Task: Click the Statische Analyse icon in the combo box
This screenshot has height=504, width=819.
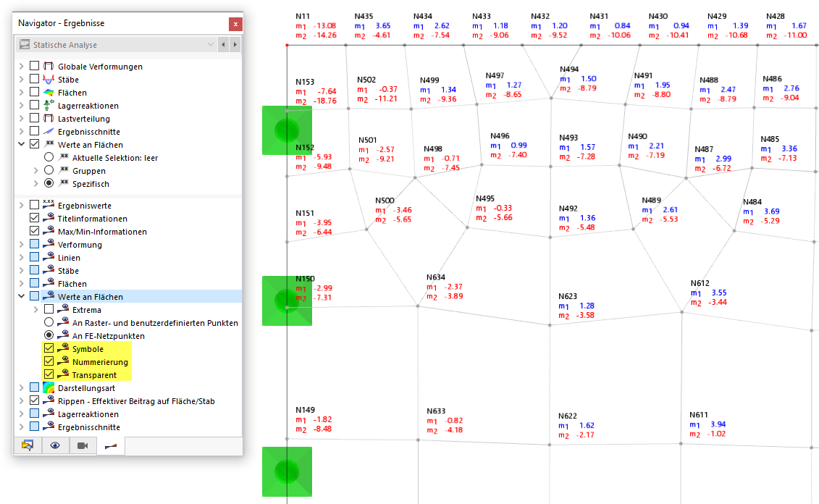Action: tap(25, 44)
